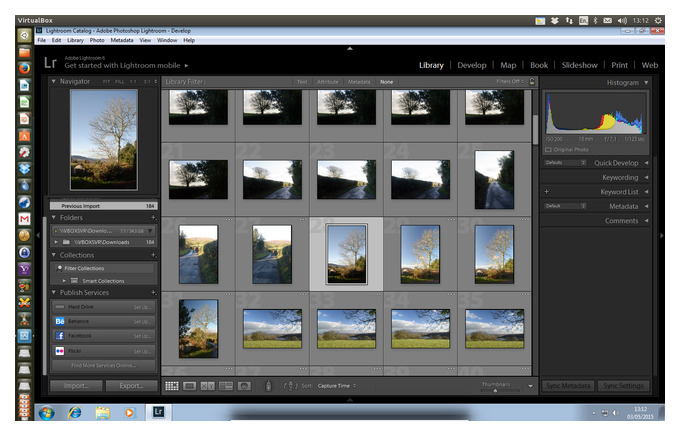Collapse the Publish Services panel
This screenshot has width=680, height=436.
pos(54,292)
